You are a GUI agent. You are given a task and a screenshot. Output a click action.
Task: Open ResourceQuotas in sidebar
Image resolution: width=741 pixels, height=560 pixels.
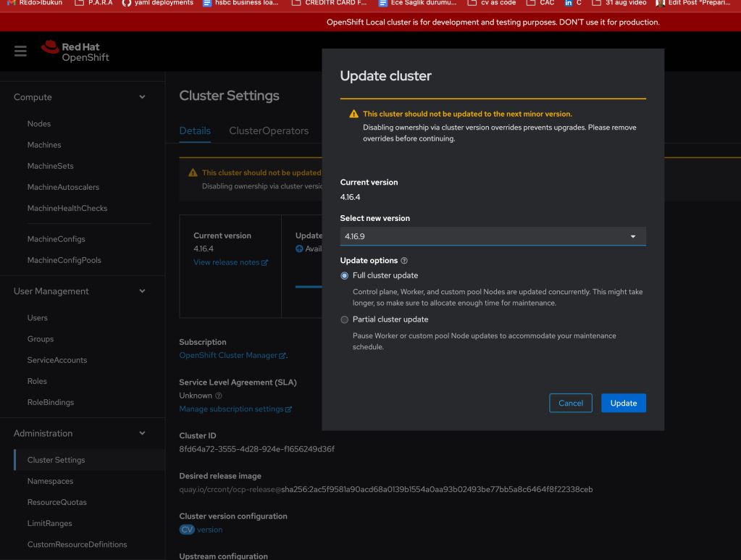56,502
